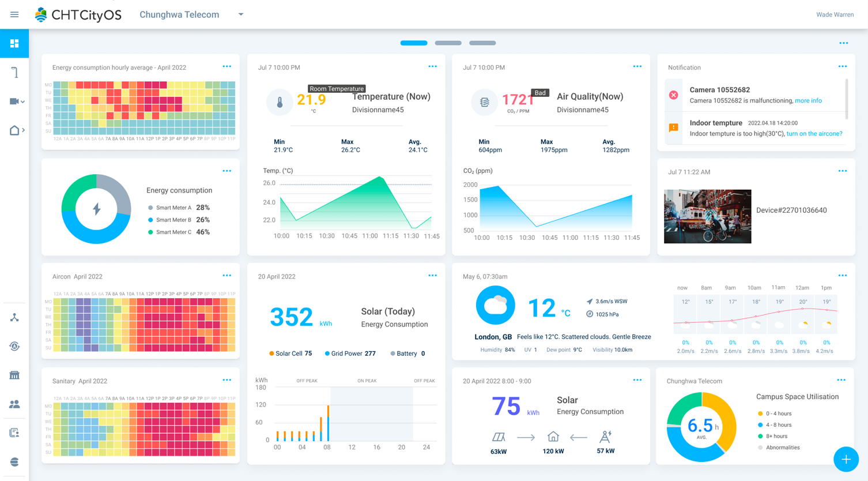Expand the Chunghwa Telecom dropdown arrow
This screenshot has width=868, height=481.
[241, 14]
